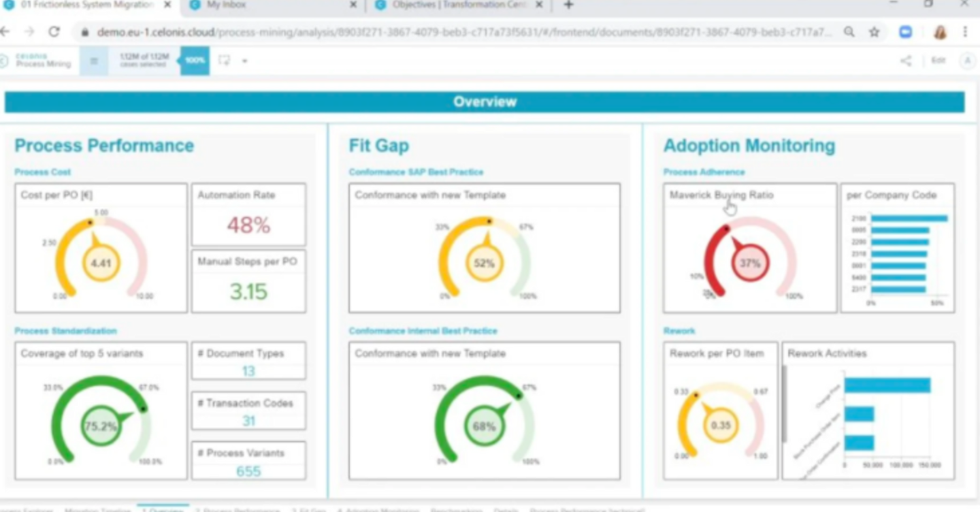Click the Transaction Codes value 31
The image size is (980, 512).
pyautogui.click(x=248, y=421)
